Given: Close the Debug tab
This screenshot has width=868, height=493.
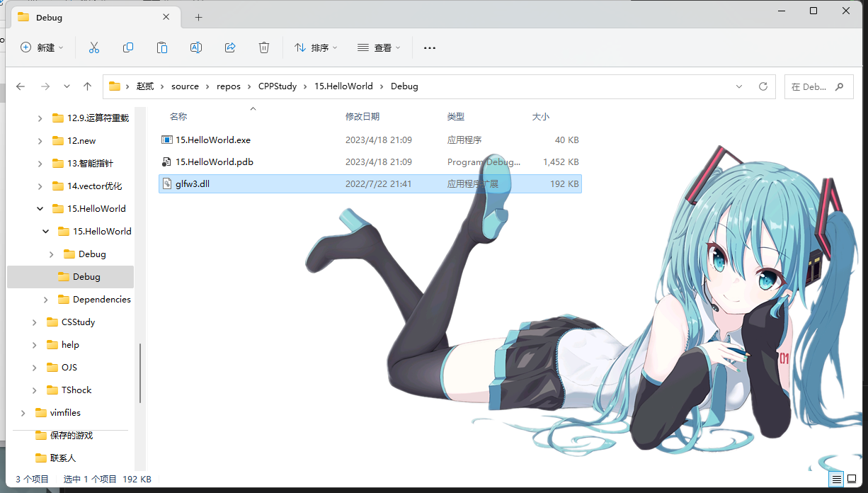Looking at the screenshot, I should [x=166, y=17].
